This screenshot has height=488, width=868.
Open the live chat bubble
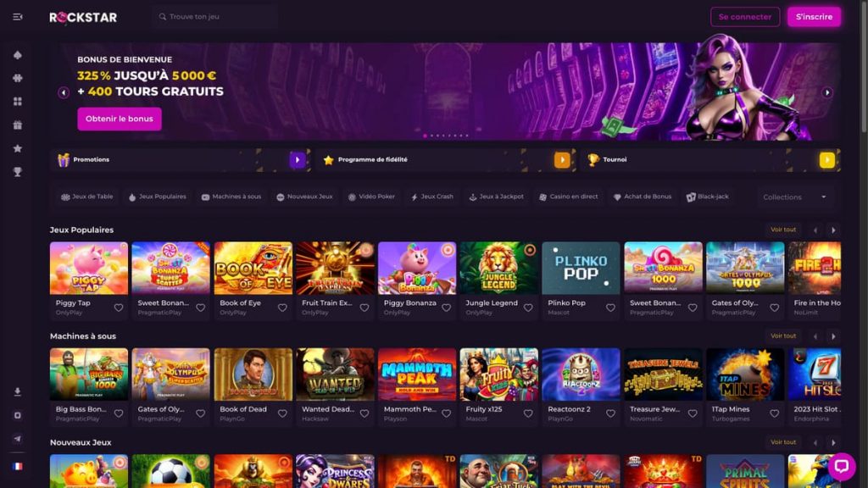click(x=842, y=466)
